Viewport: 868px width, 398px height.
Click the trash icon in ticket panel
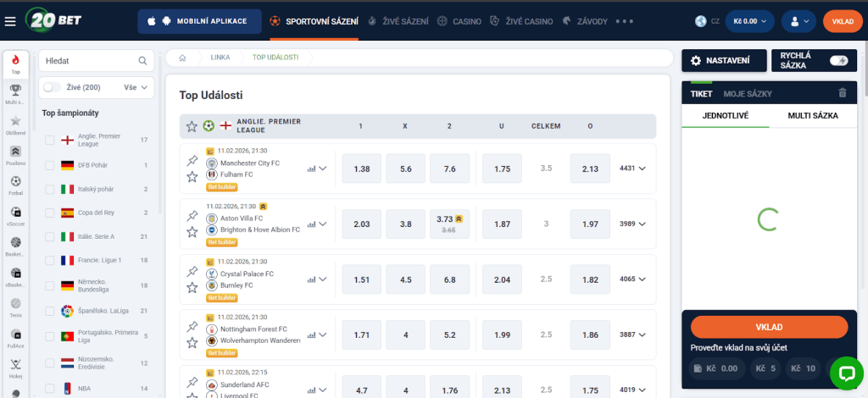(x=842, y=93)
